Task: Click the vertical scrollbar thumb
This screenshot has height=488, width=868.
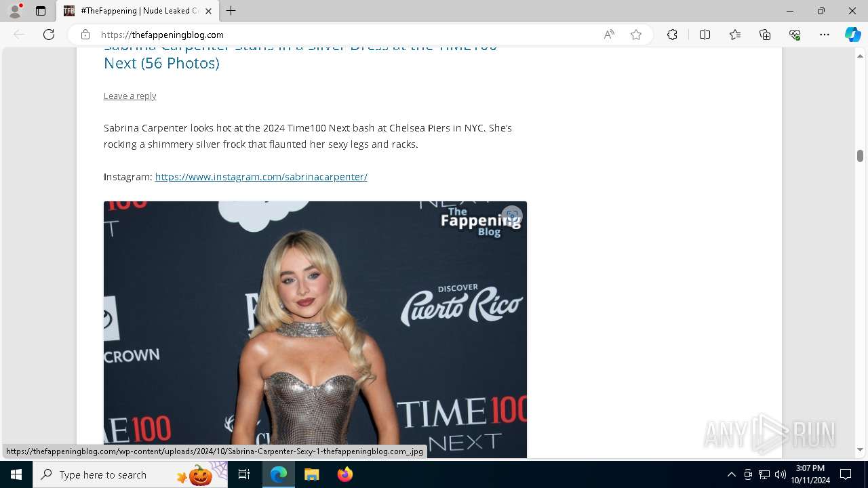Action: (x=860, y=156)
